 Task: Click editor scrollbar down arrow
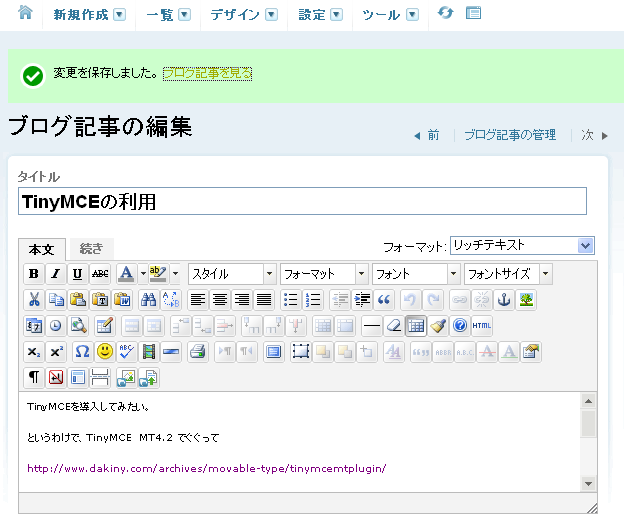pos(589,484)
